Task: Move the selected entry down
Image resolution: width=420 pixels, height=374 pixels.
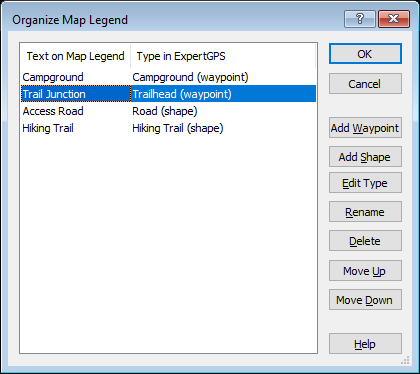Action: click(x=365, y=300)
